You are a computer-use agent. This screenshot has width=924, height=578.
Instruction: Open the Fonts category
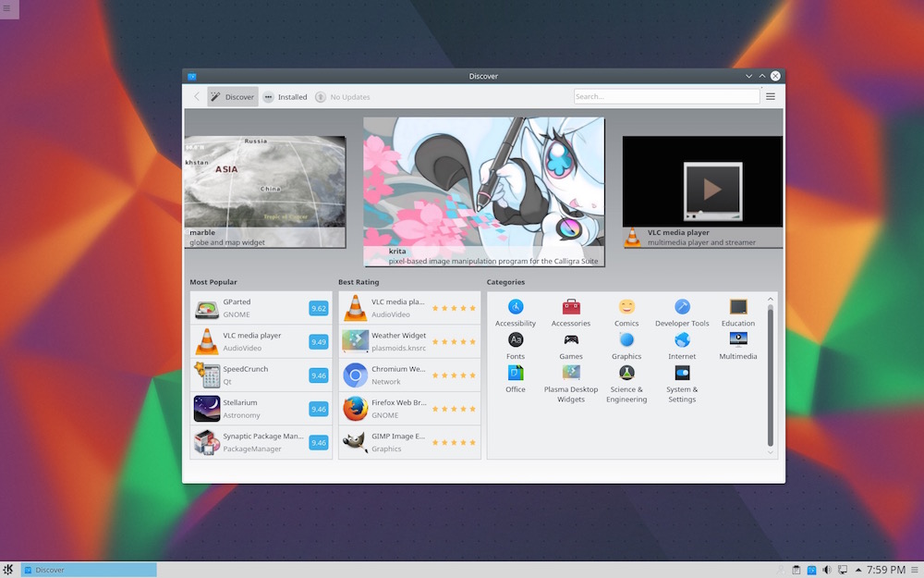tap(515, 346)
